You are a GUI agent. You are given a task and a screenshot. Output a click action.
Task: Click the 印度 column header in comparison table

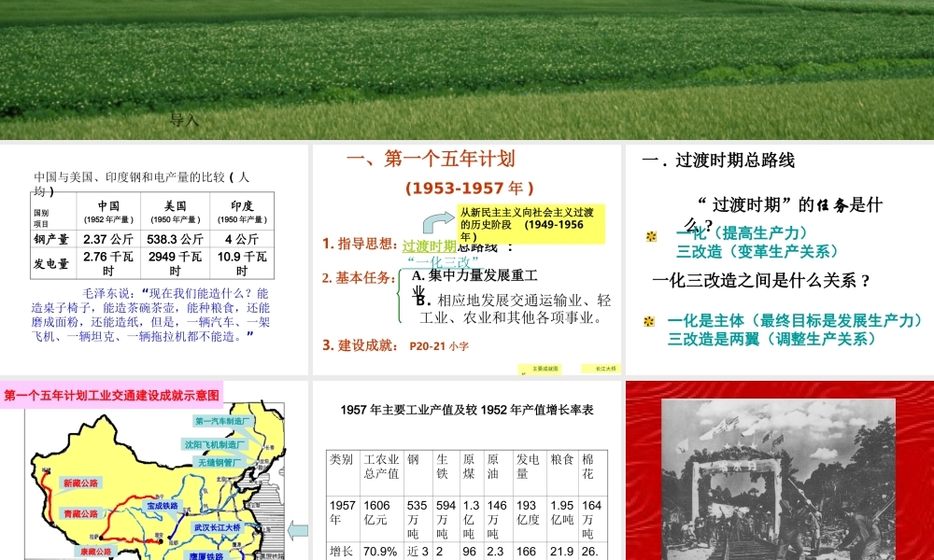pos(242,211)
